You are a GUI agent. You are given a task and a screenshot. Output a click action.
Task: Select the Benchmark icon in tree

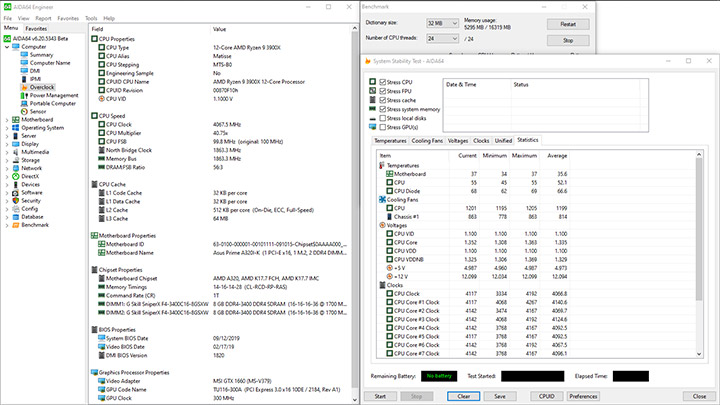pos(14,225)
